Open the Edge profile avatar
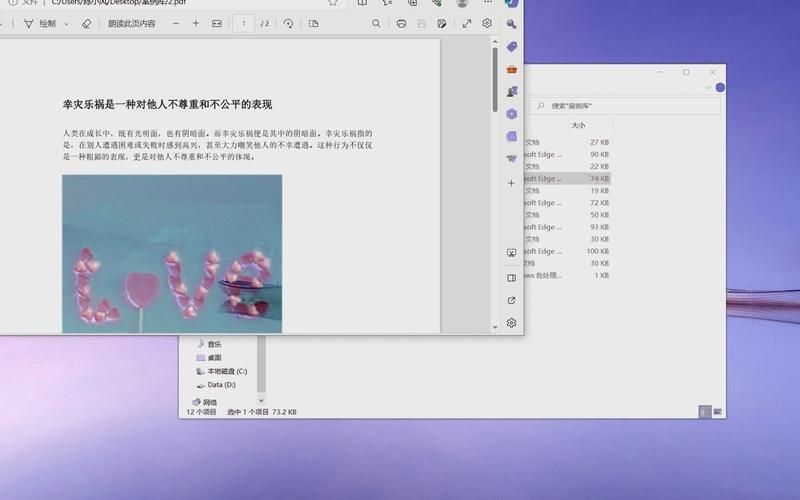Viewport: 800px width, 500px height. click(462, 2)
